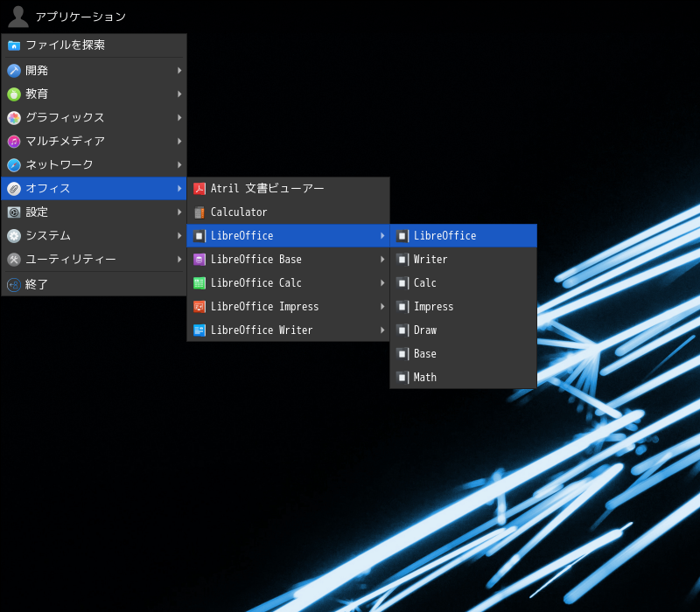Click icon beside highlighted LibreOffice entry

tap(402, 236)
